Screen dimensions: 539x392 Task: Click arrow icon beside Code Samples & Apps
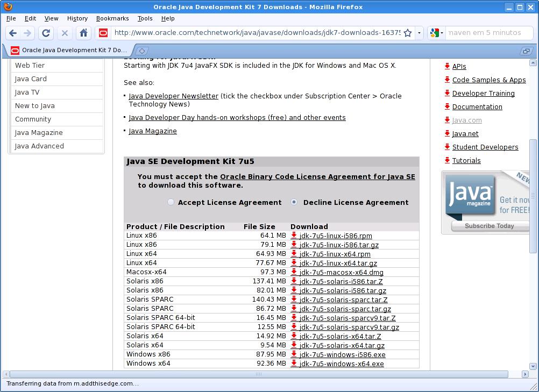pos(447,80)
